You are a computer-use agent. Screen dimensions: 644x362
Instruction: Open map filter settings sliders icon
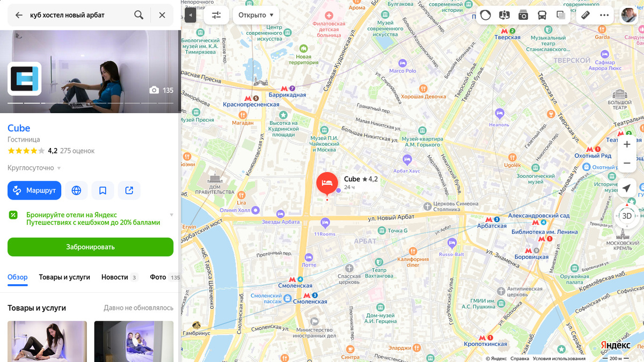coord(216,15)
